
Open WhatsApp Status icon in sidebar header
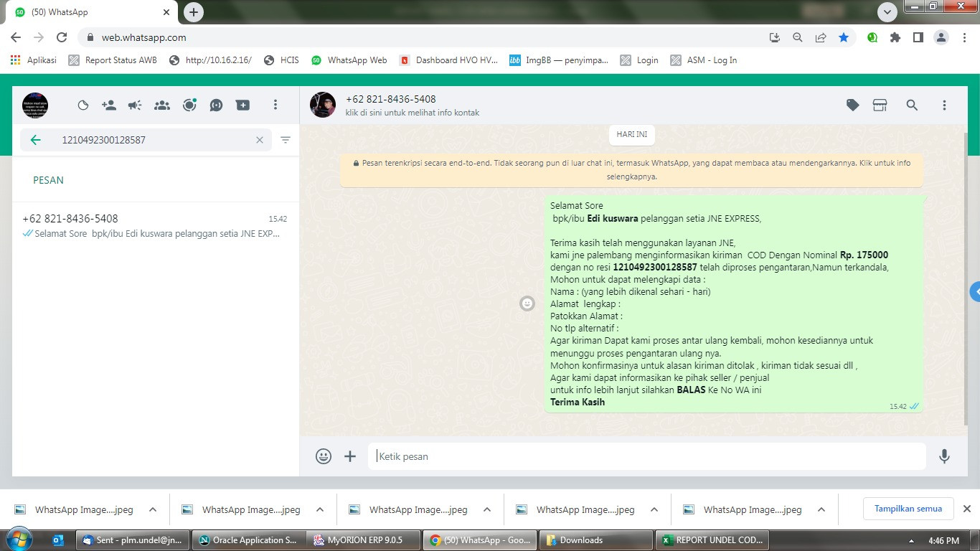click(x=83, y=105)
